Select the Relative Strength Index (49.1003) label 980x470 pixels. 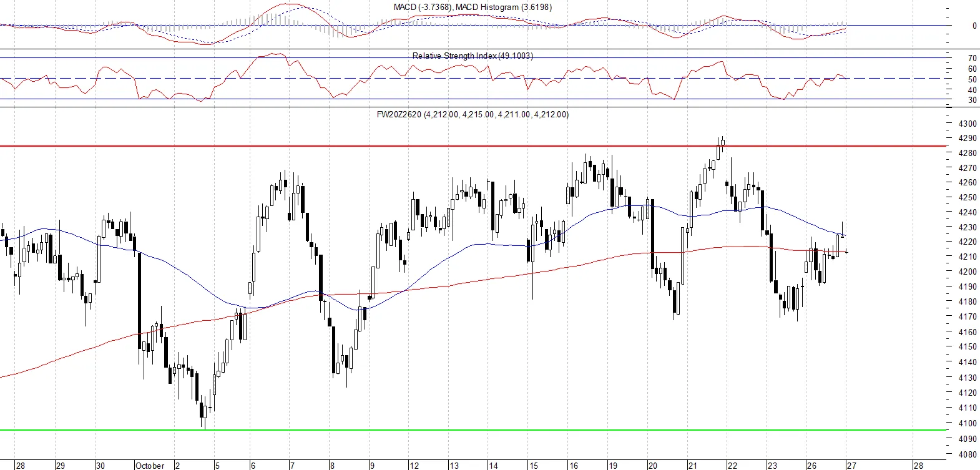point(473,56)
